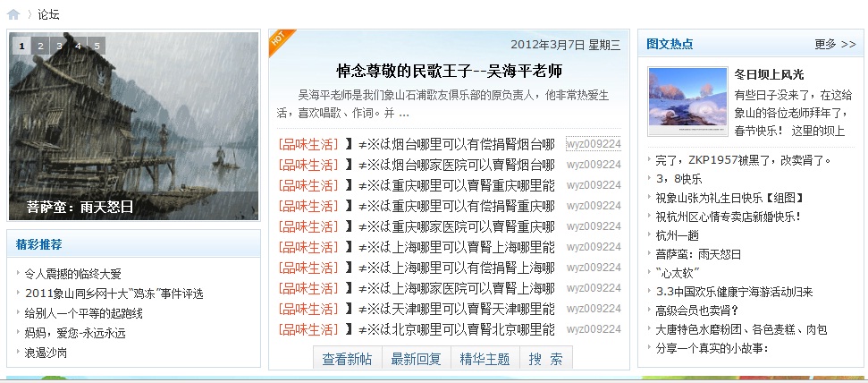This screenshot has height=383, width=868.
Task: Switch slideshow to slide 3
Action: [x=59, y=46]
